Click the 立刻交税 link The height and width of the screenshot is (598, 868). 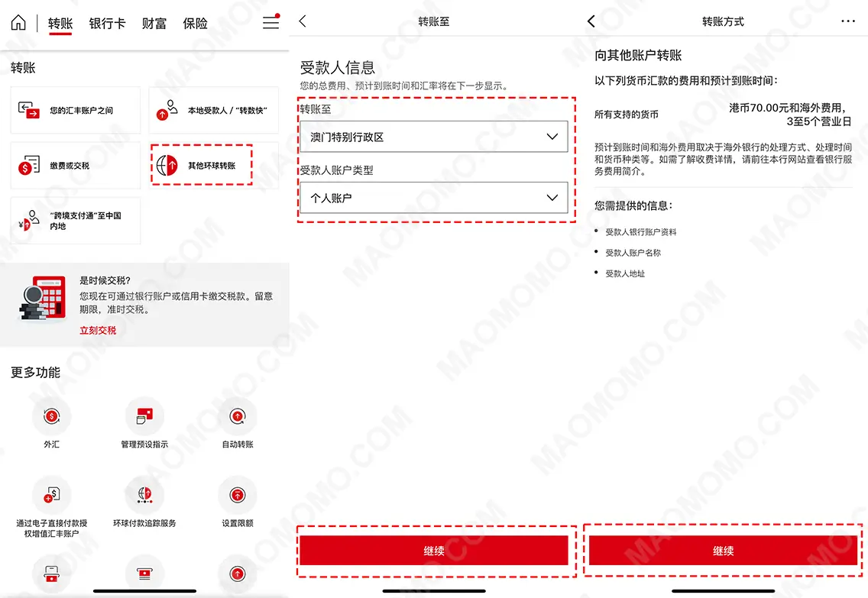click(98, 331)
